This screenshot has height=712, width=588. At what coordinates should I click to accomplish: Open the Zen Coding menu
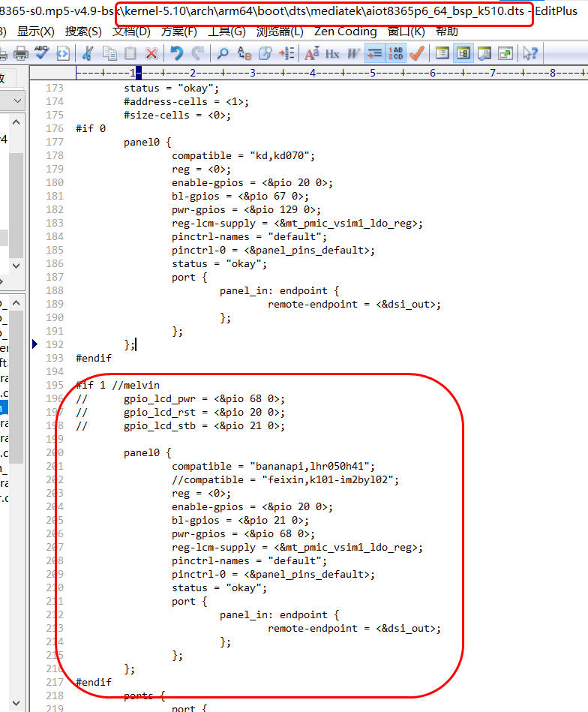pos(345,32)
